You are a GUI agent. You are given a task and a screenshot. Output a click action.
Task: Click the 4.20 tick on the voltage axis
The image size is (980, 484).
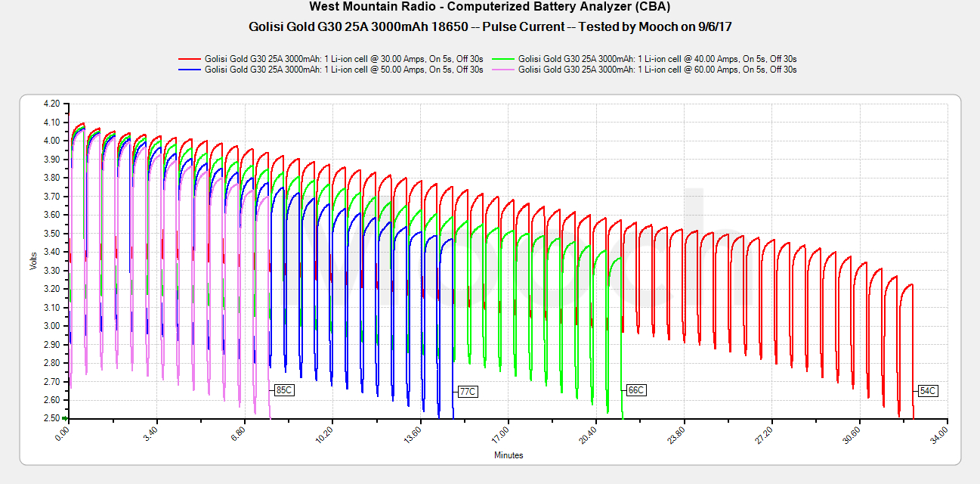click(51, 104)
